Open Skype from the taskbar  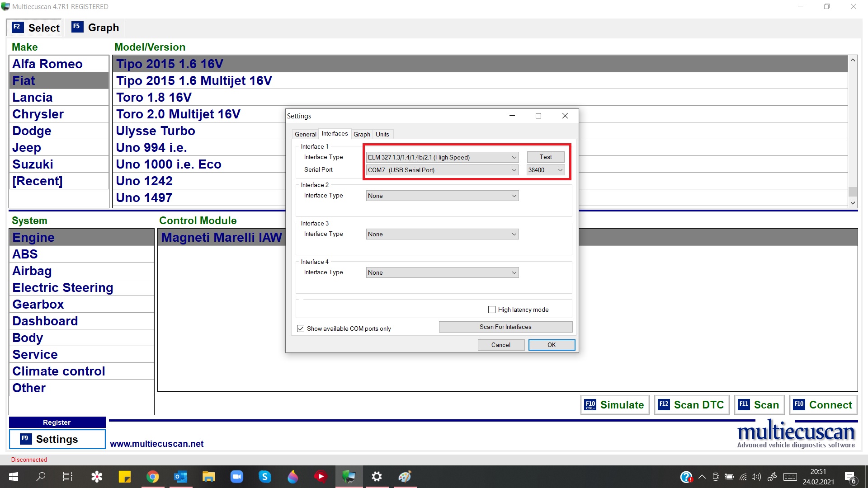point(265,477)
